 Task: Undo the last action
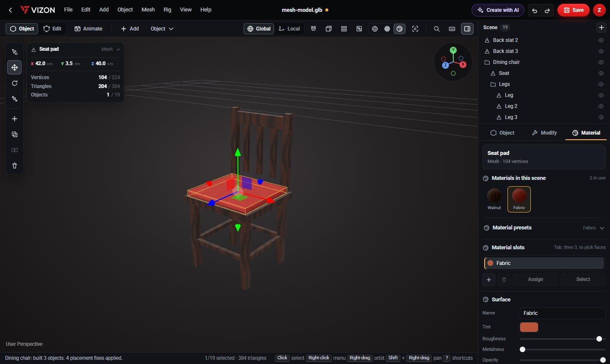[535, 10]
